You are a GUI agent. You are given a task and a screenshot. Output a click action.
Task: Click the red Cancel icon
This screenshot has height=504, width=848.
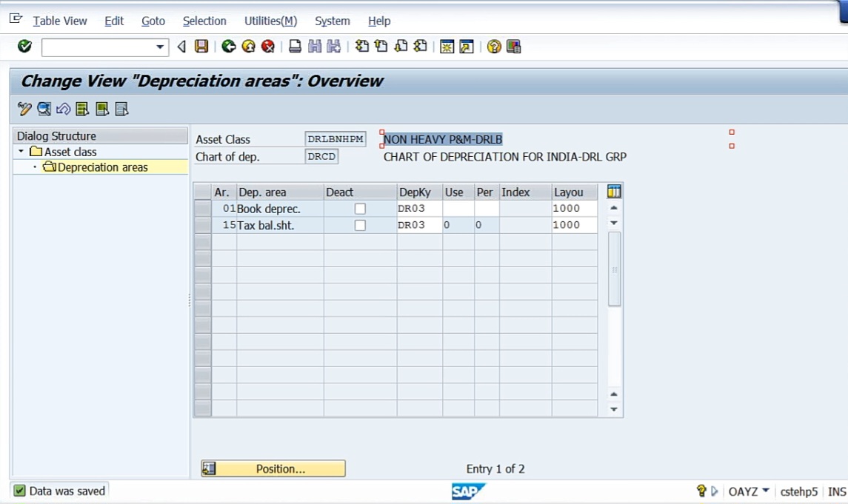coord(267,47)
